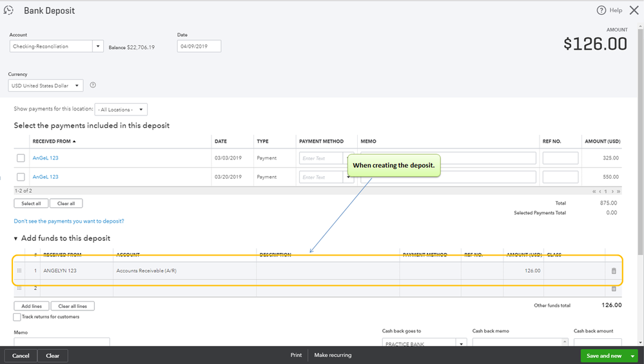Check the 03/20/2019 AnGeL 123 payment
Viewport: 644px width, 364px height.
[21, 177]
